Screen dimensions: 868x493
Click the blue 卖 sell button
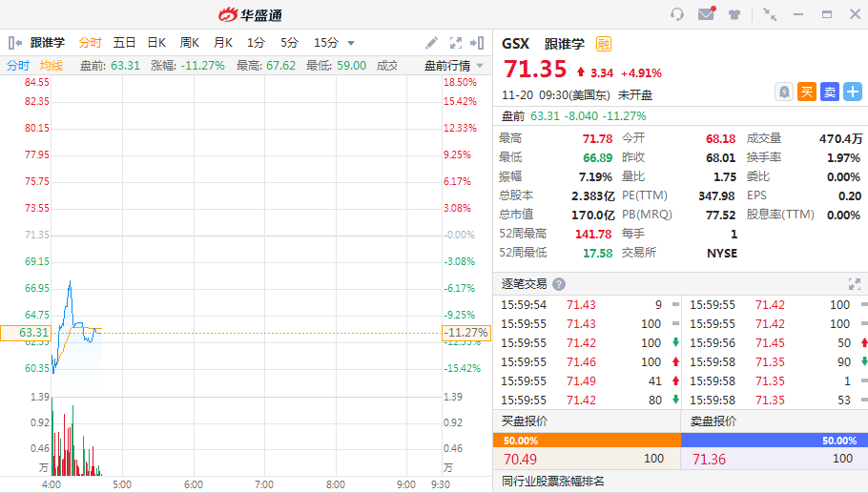click(829, 92)
